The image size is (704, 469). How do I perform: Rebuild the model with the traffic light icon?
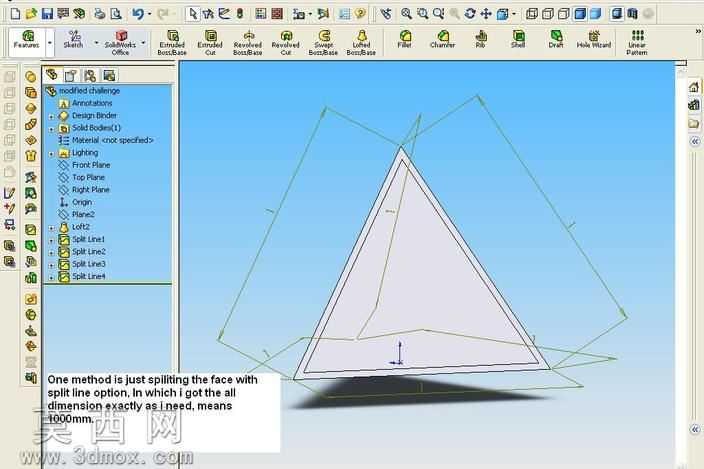240,14
